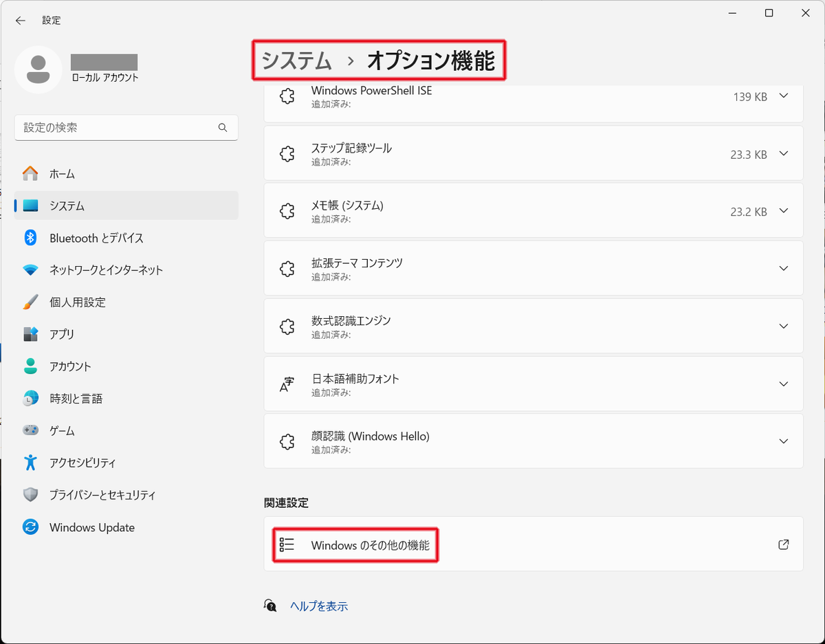Expand the メモ帳 (システム) chevron

coord(783,211)
